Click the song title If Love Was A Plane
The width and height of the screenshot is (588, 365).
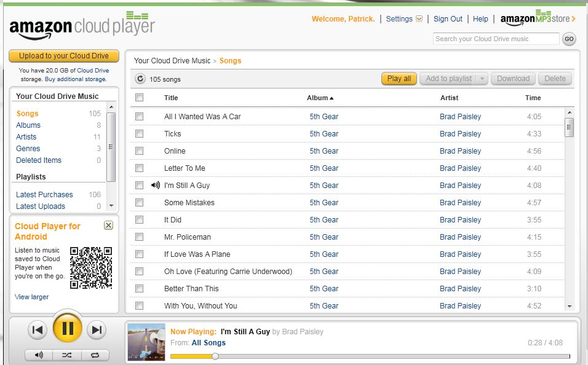(197, 254)
